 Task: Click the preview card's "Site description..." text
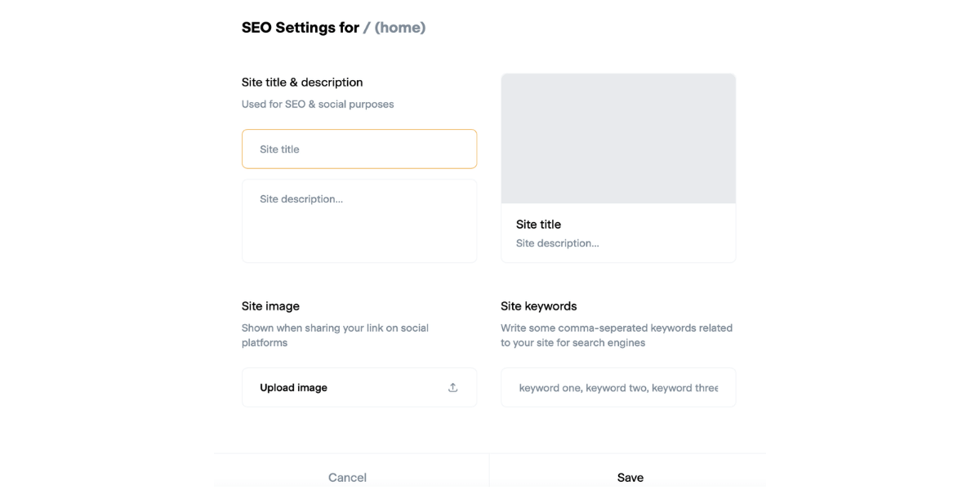(x=557, y=243)
